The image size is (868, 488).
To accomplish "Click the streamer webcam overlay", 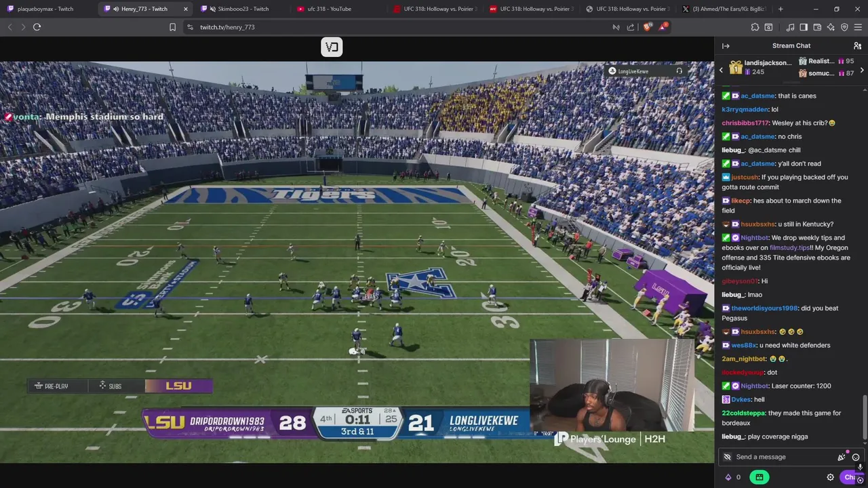I will [x=612, y=386].
